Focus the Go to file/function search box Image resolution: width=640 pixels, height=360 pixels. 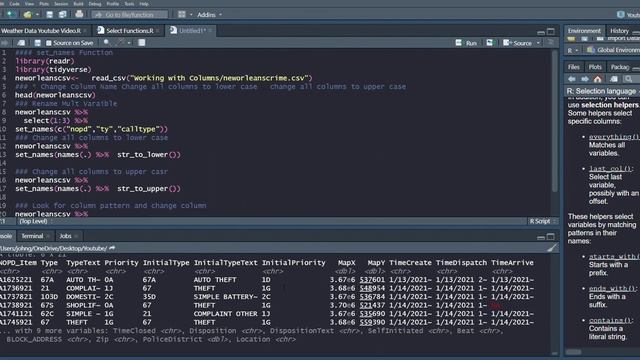(x=129, y=15)
